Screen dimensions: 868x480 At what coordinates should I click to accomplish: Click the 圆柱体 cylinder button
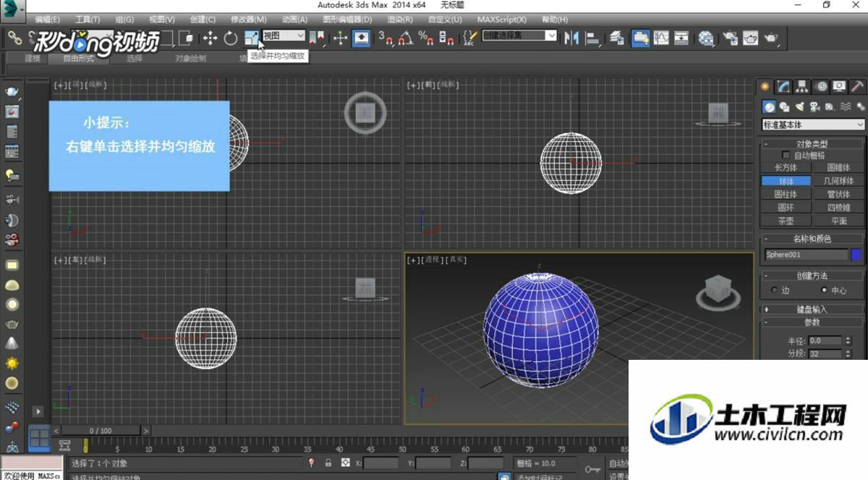[x=786, y=194]
